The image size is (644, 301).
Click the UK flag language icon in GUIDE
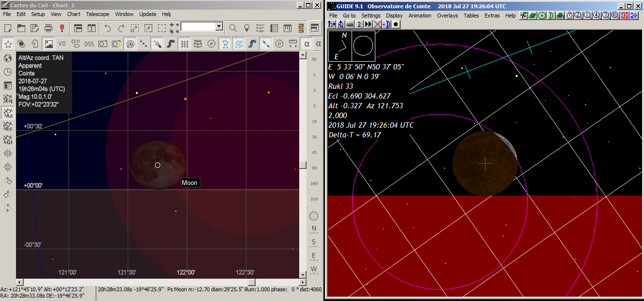[x=625, y=16]
